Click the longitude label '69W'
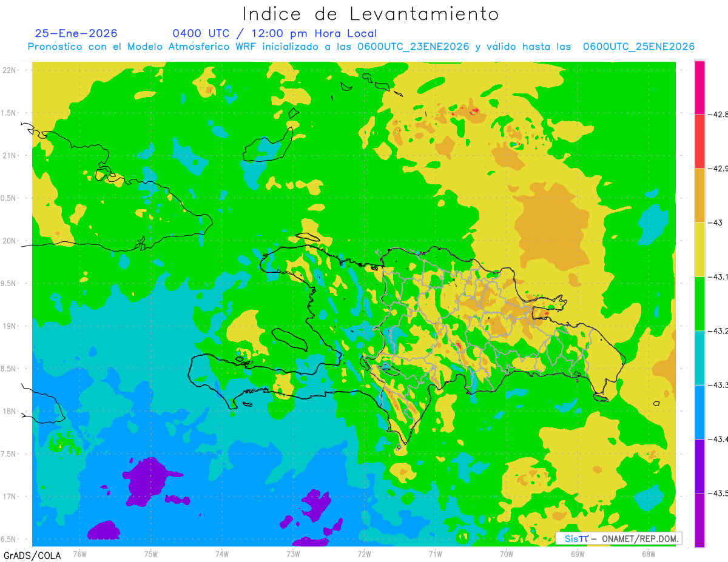Image resolution: width=728 pixels, height=562 pixels. click(578, 554)
